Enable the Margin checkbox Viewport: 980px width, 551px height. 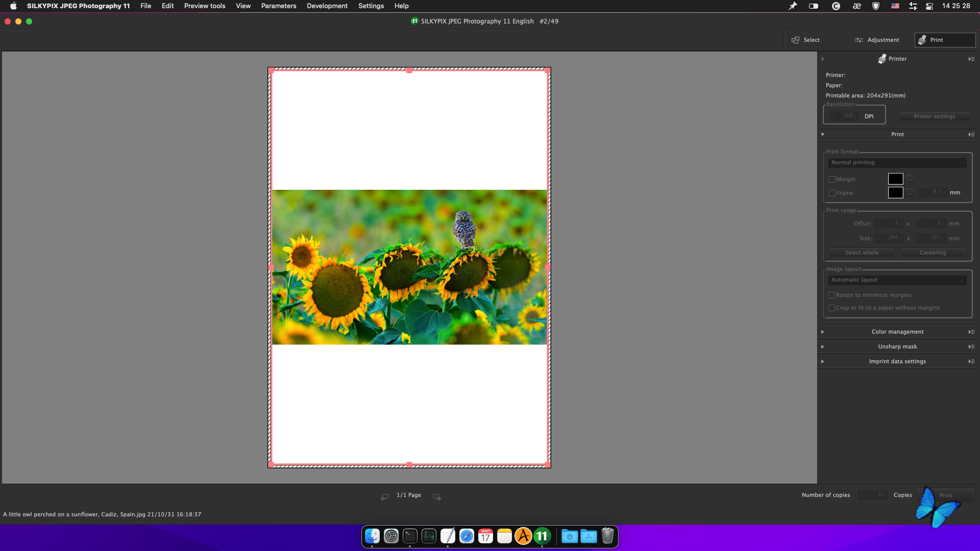point(832,180)
